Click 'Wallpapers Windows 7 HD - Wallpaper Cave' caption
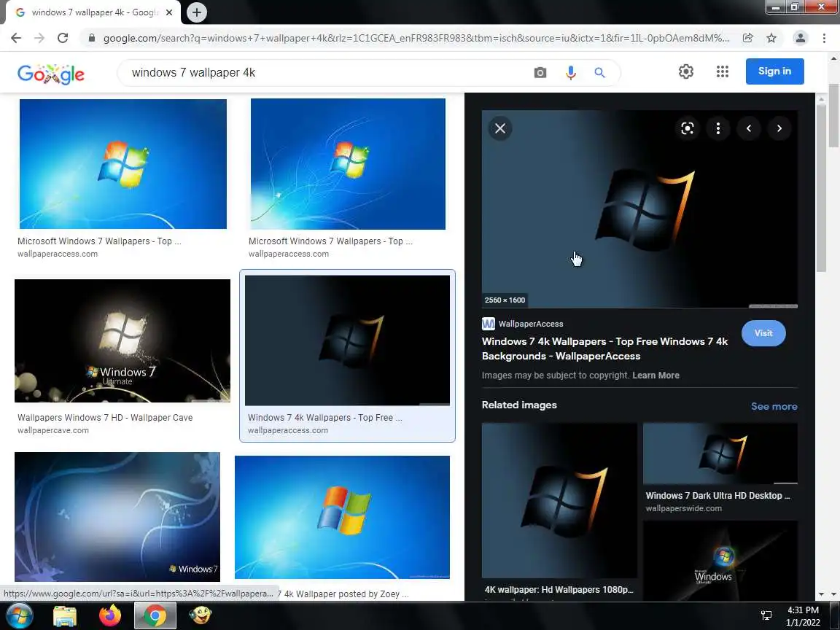The width and height of the screenshot is (840, 630). pos(105,417)
